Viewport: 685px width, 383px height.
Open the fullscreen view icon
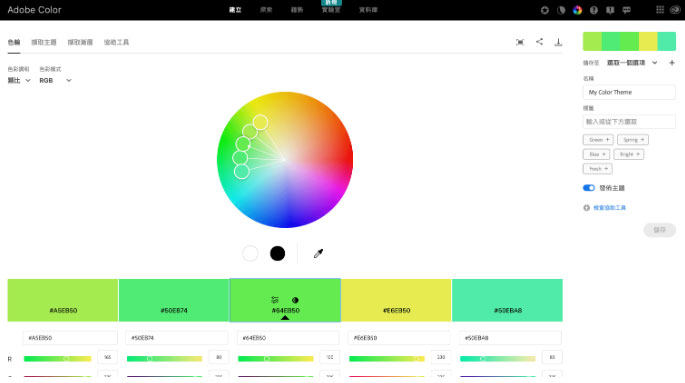click(520, 42)
